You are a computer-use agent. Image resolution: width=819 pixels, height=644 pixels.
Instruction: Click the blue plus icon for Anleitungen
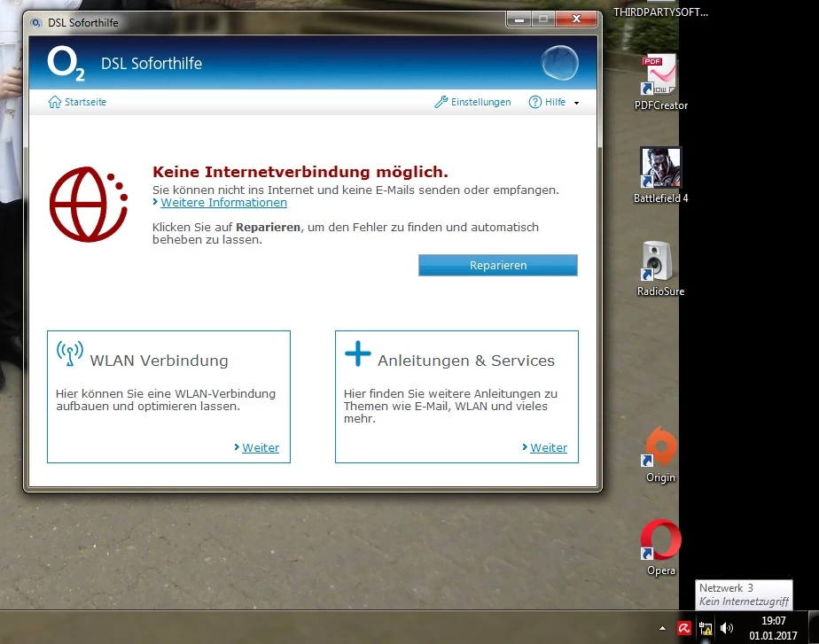pyautogui.click(x=358, y=353)
